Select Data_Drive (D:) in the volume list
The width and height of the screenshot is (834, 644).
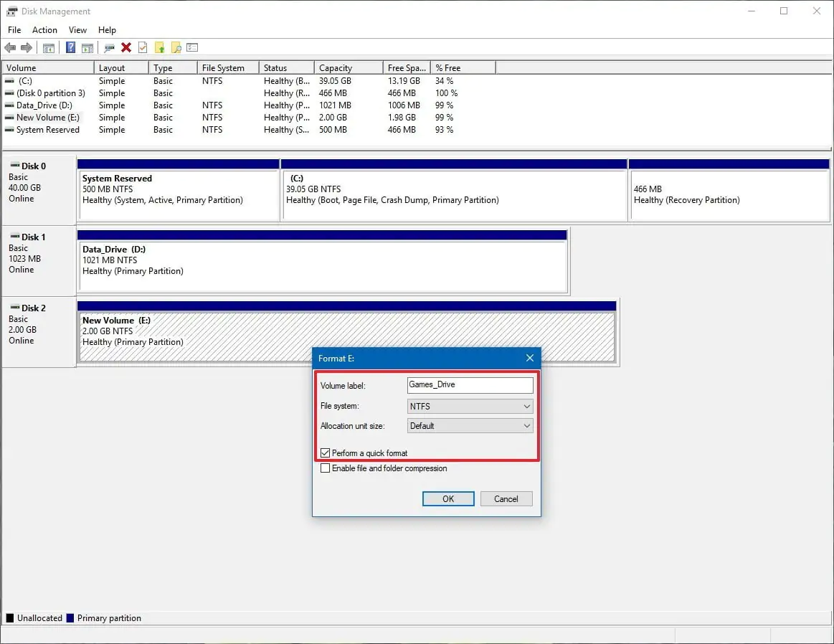click(x=44, y=105)
